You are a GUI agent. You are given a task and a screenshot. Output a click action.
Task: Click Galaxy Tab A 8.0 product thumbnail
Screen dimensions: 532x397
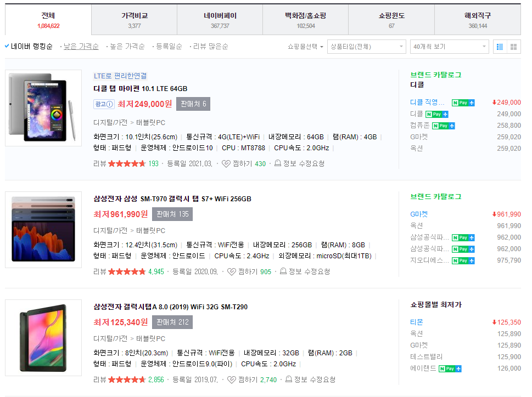coord(43,338)
